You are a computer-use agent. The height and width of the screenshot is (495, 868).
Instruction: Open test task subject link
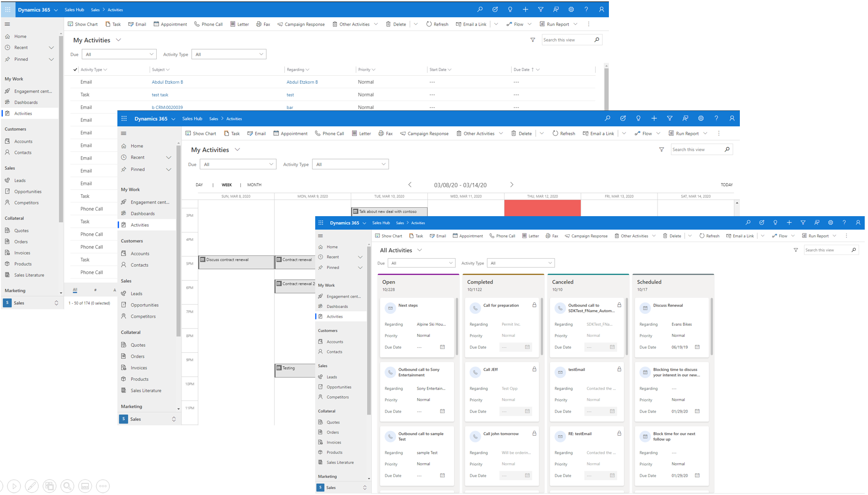click(x=160, y=95)
